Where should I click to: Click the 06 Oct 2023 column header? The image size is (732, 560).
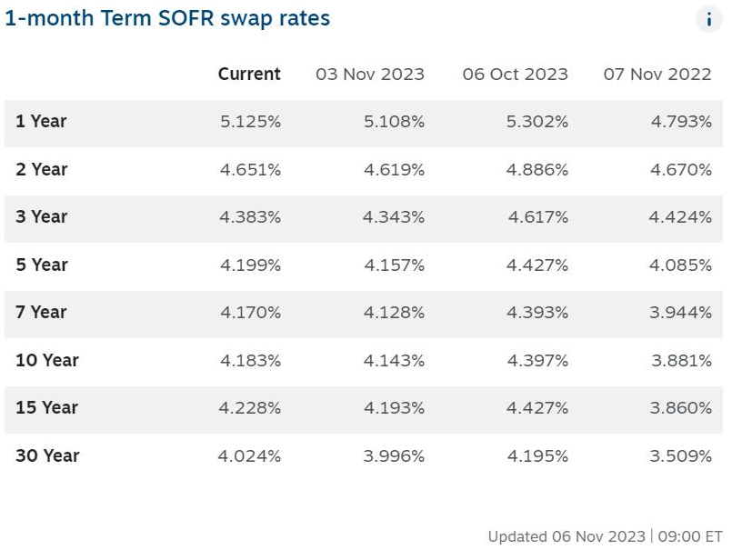515,75
